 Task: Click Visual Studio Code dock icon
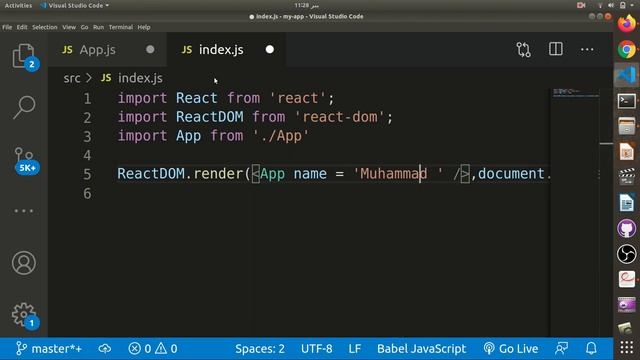click(x=627, y=75)
